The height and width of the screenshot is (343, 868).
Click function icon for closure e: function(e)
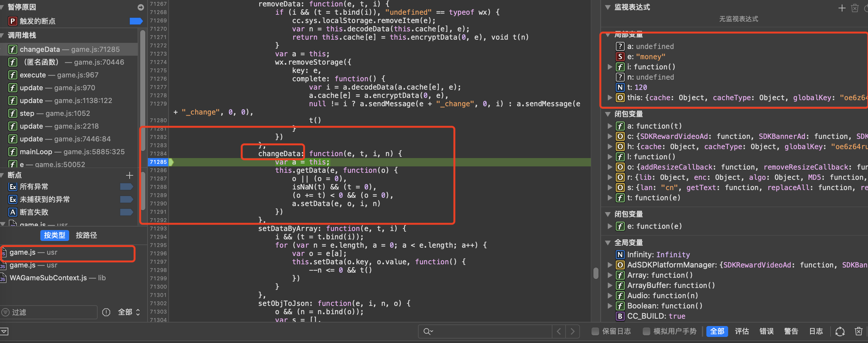(x=620, y=227)
